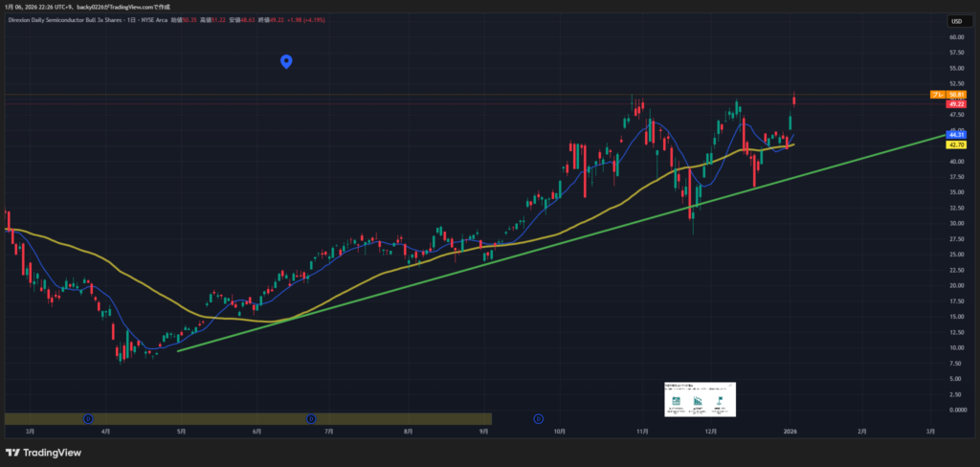
Task: Click the green ascending trendline
Action: pyautogui.click(x=479, y=258)
